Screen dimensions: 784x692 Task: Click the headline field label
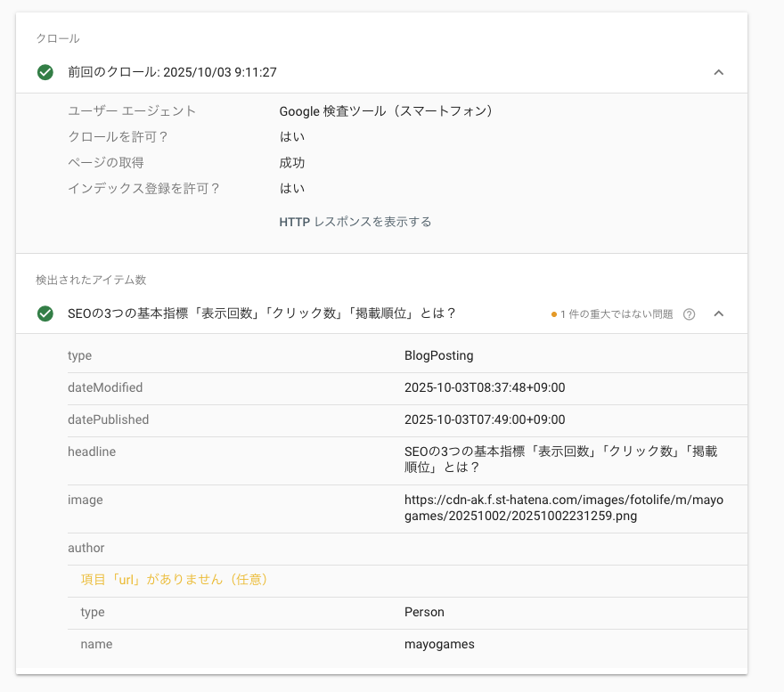[92, 452]
